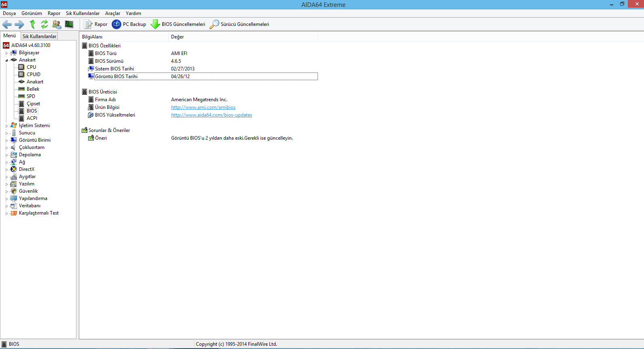Select the Bellek memory icon in tree
This screenshot has width=644, height=349.
click(x=22, y=89)
